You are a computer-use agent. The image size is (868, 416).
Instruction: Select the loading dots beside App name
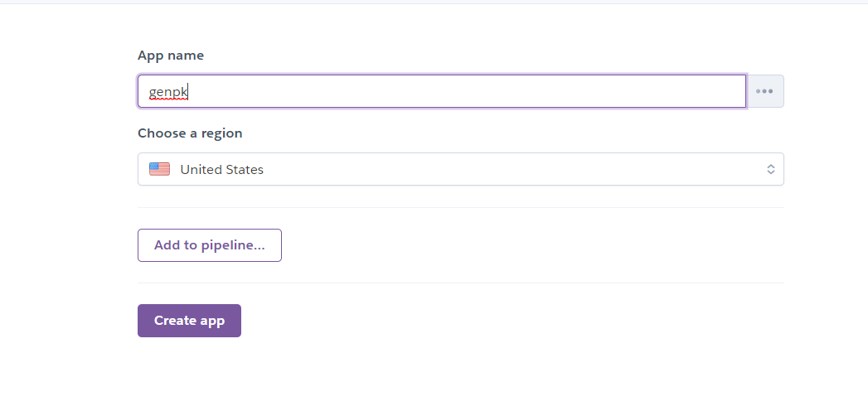(x=764, y=91)
